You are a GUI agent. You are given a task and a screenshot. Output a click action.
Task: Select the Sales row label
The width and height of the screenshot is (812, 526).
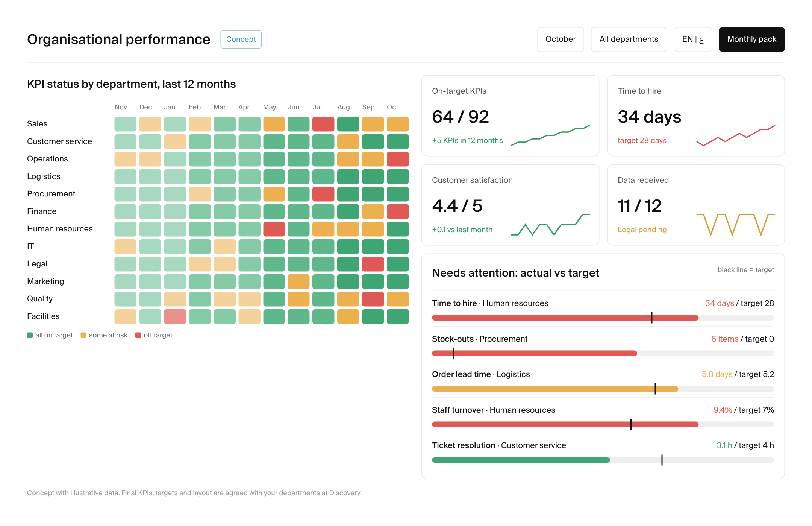point(37,124)
